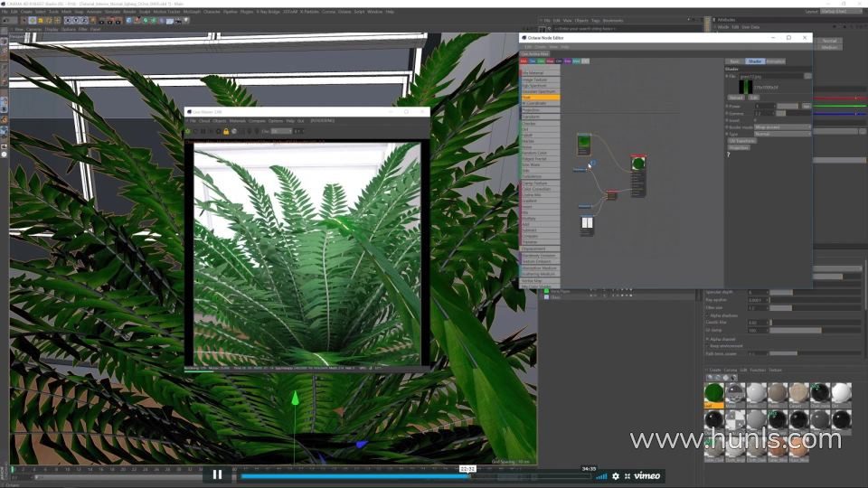The image size is (868, 488).
Task: Click the Vimeo volume bars icon
Action: 602,476
